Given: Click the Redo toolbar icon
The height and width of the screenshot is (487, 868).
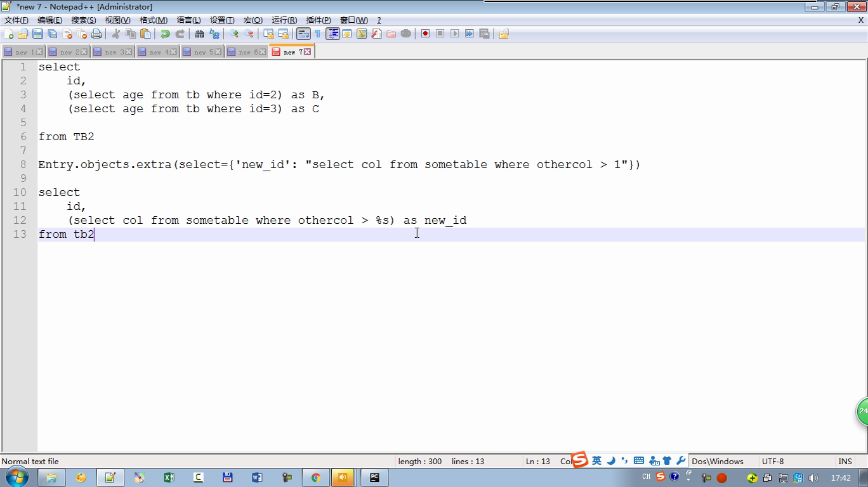Looking at the screenshot, I should 180,34.
